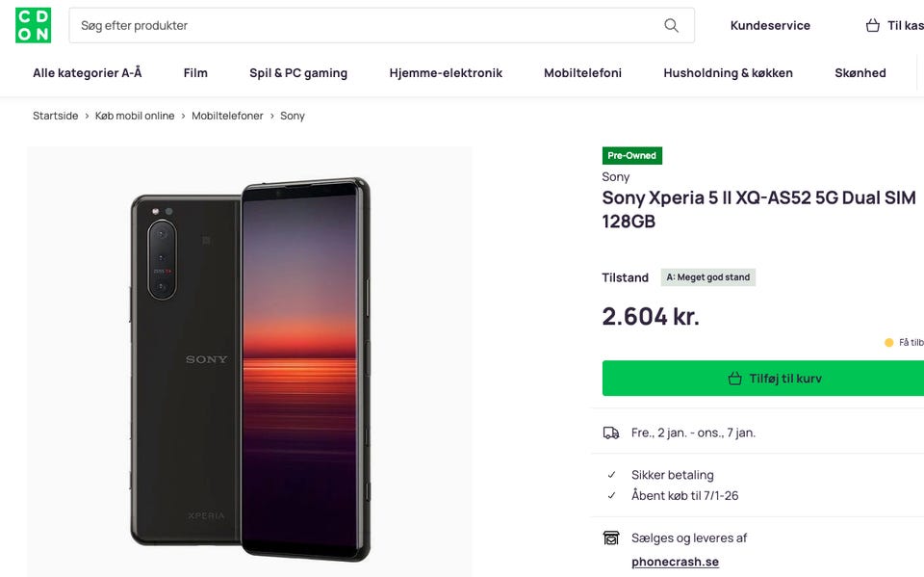The height and width of the screenshot is (577, 924).
Task: Open Husholdning & køkken category
Action: point(728,73)
